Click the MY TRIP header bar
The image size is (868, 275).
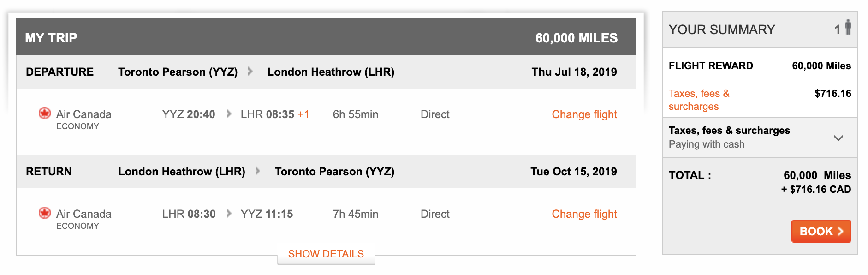[x=326, y=37]
